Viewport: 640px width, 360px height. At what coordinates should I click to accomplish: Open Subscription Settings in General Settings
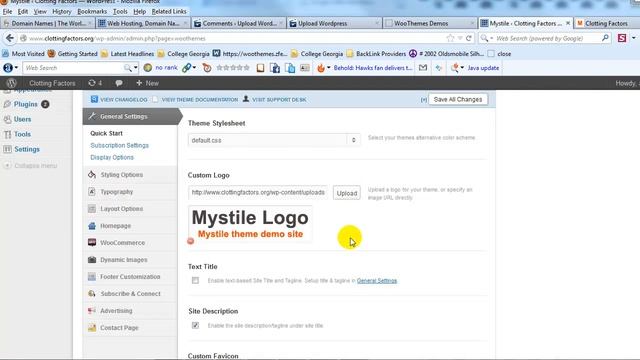(x=120, y=145)
